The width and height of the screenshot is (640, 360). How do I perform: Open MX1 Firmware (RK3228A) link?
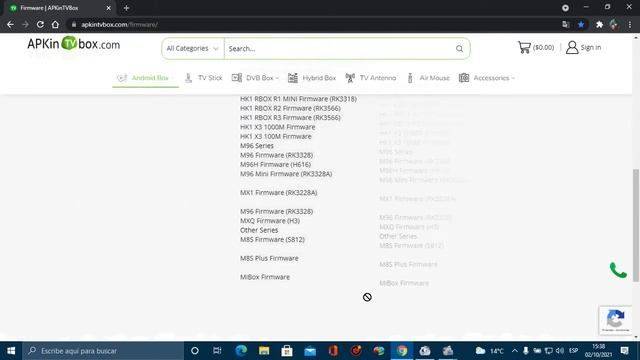tap(279, 193)
